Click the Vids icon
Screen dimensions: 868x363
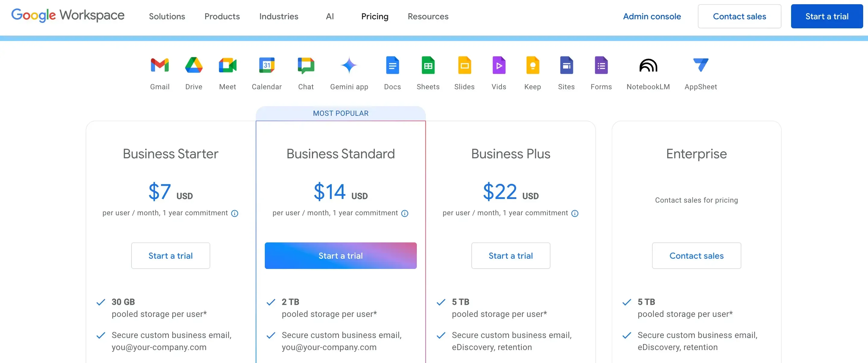pos(499,66)
